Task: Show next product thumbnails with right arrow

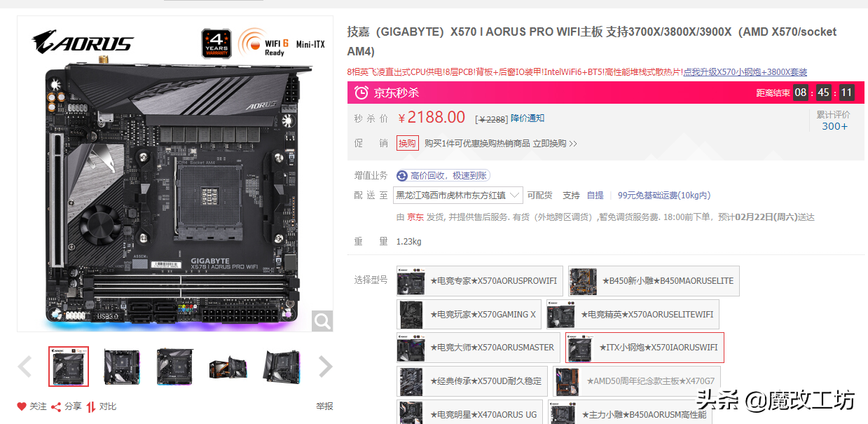Action: coord(325,366)
